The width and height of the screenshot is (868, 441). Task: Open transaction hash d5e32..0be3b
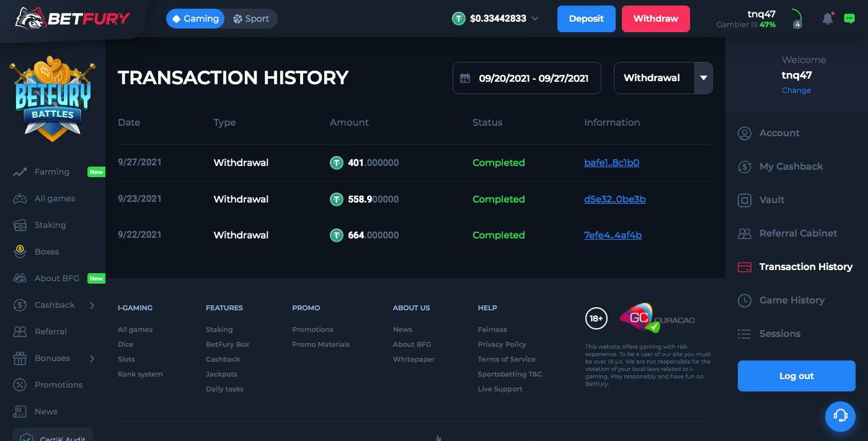click(x=615, y=199)
